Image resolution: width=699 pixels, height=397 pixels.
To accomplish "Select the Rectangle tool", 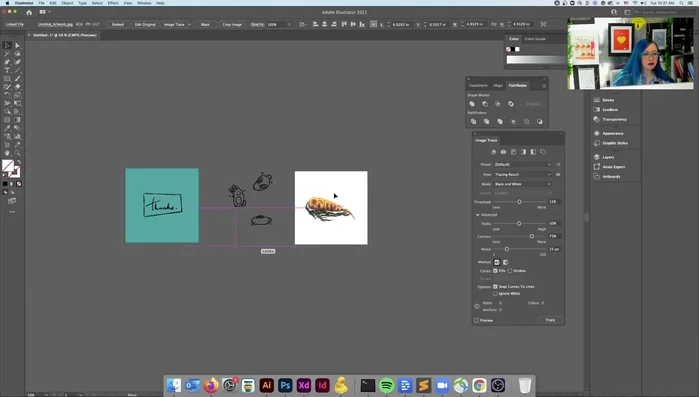I will click(7, 78).
